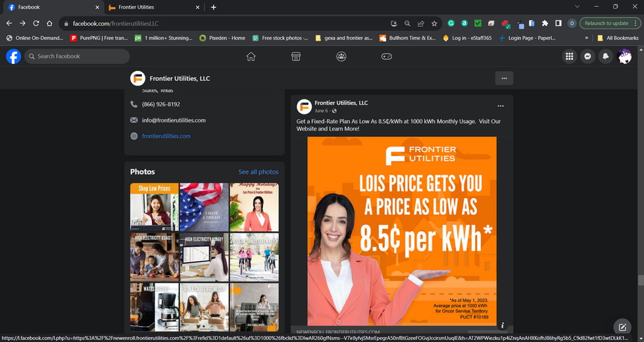Switch to the Facebook tab

[x=53, y=7]
